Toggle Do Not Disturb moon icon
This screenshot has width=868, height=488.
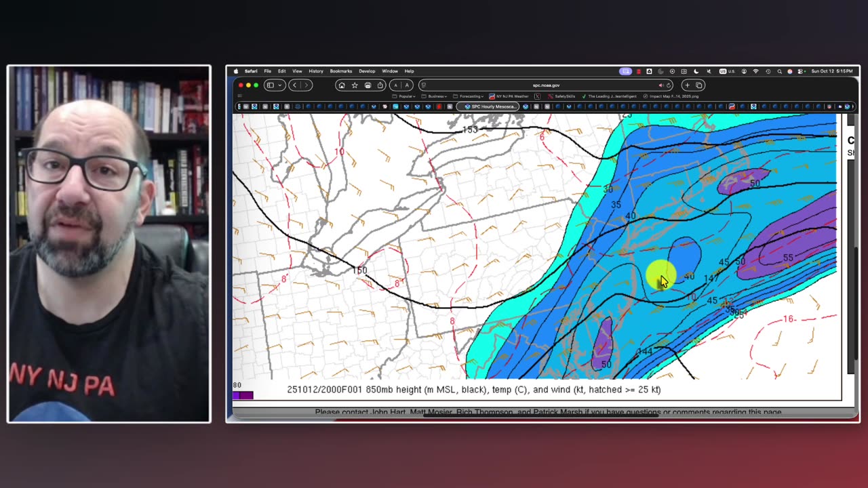click(x=696, y=71)
